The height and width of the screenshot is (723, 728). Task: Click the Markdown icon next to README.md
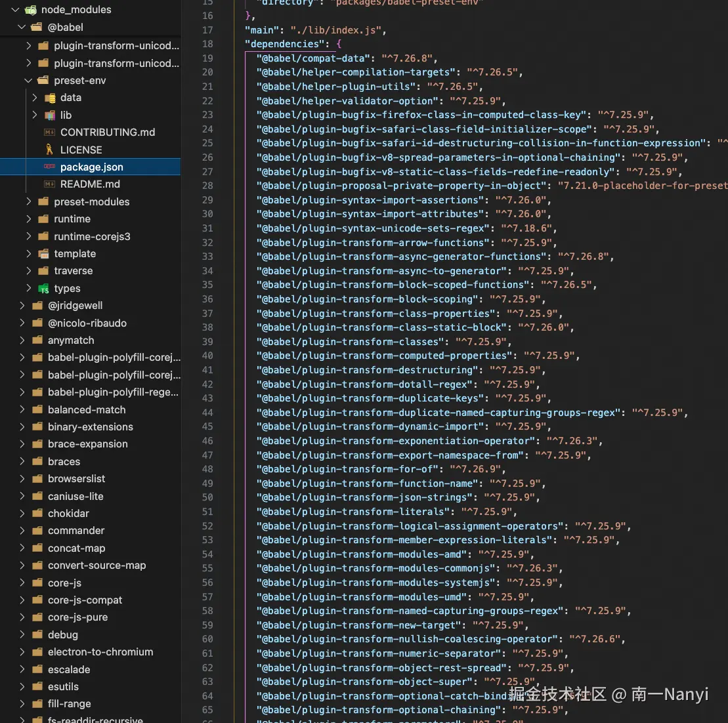click(50, 184)
